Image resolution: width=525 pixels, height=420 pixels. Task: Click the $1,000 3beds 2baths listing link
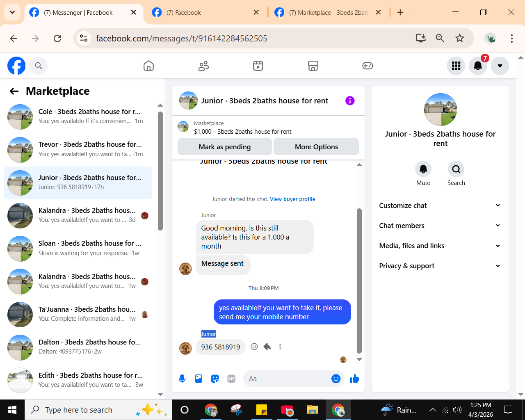(243, 132)
